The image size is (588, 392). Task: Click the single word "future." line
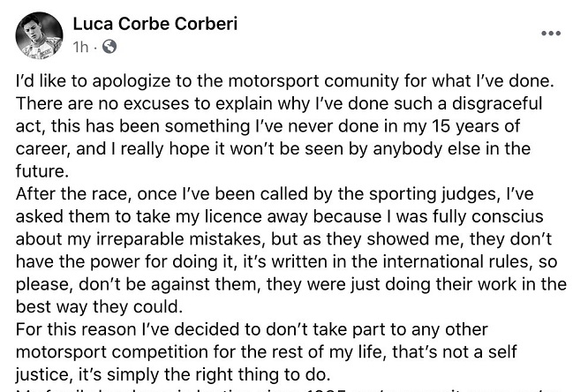coord(42,171)
